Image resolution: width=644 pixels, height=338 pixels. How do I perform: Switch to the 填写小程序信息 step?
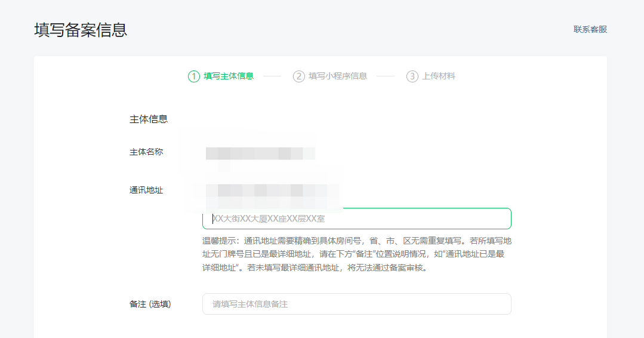click(337, 76)
